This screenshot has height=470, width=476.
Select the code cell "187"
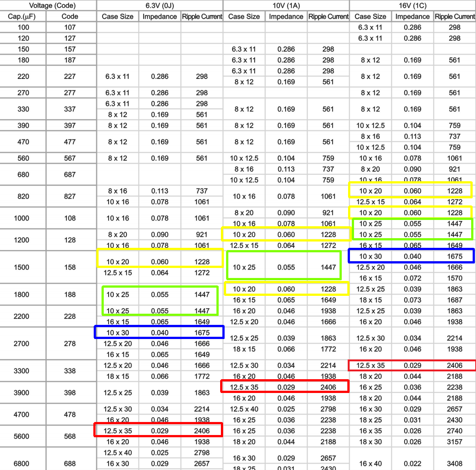[x=70, y=60]
